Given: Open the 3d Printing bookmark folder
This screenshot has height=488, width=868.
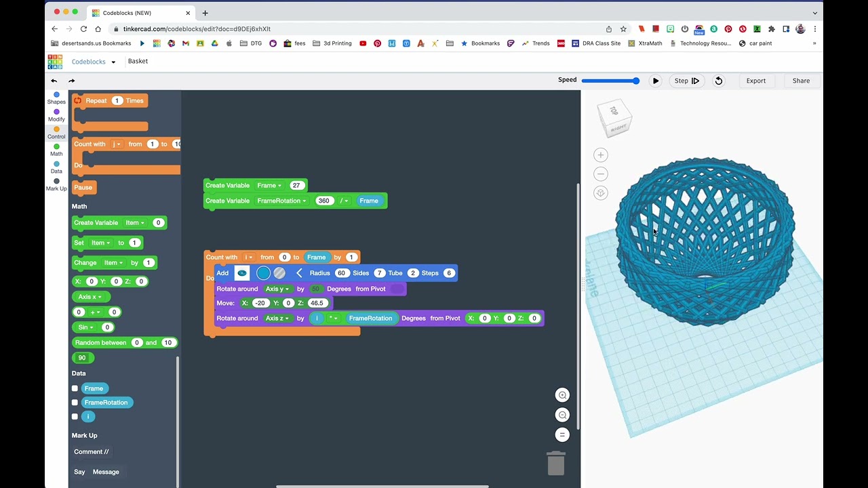Looking at the screenshot, I should pyautogui.click(x=332, y=43).
